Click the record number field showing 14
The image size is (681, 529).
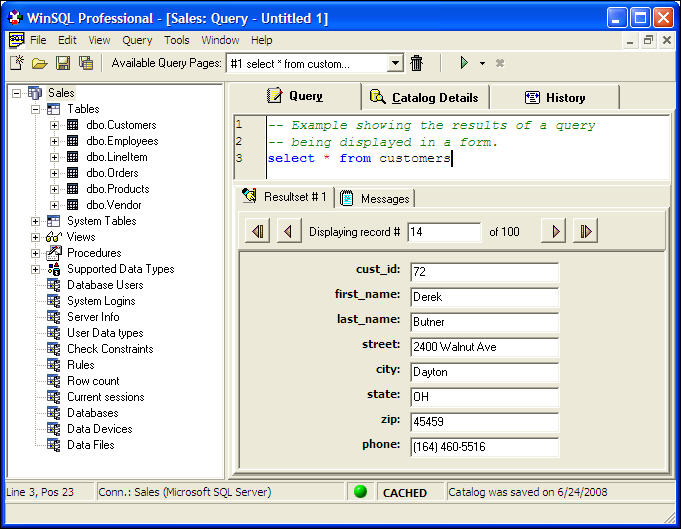coord(444,232)
